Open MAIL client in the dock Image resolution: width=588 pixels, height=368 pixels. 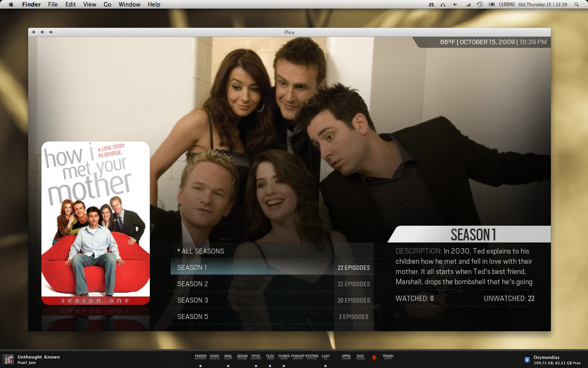(228, 357)
